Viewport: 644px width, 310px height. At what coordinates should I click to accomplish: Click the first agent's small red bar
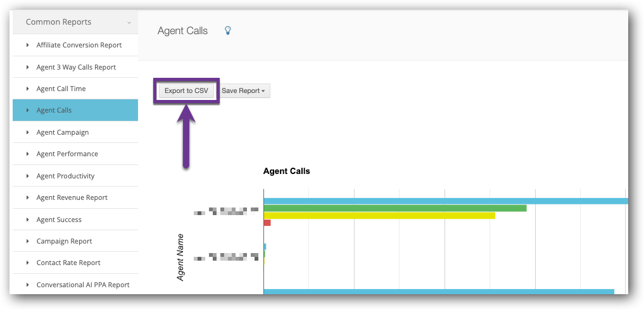(x=267, y=223)
